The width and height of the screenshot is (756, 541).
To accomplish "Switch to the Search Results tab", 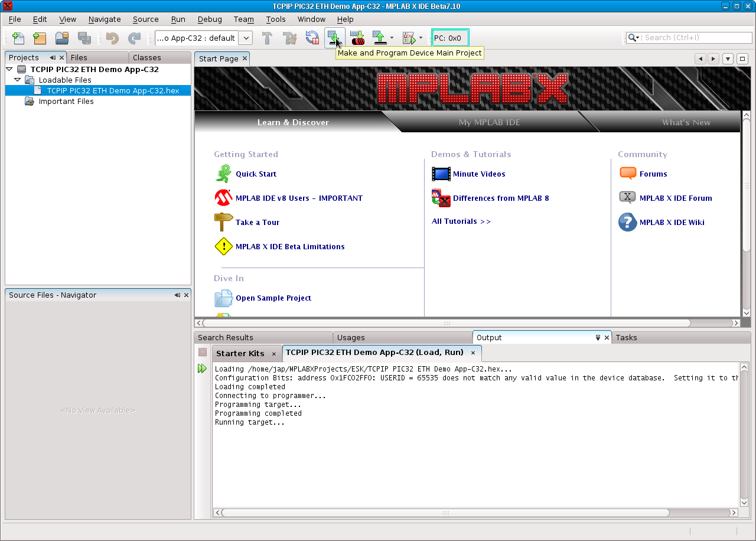I will click(263, 338).
